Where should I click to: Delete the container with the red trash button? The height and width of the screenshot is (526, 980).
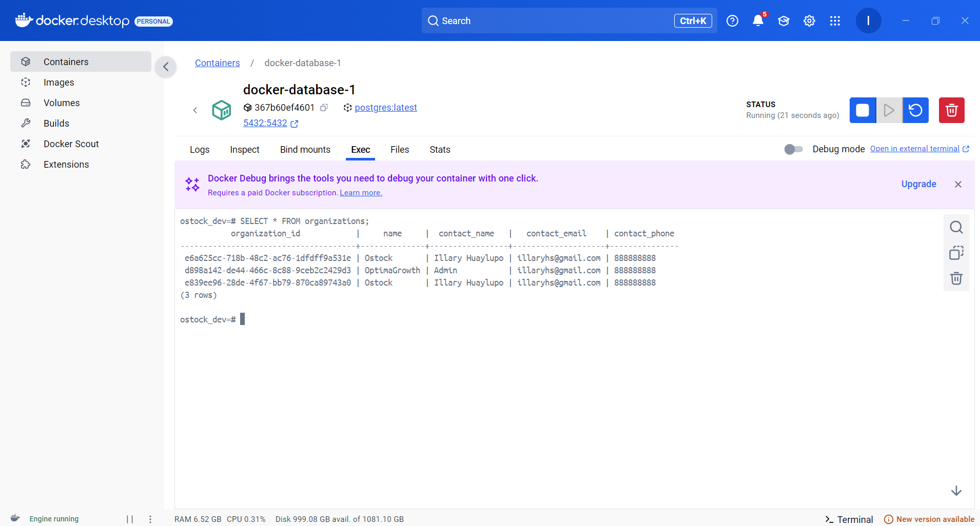(x=952, y=110)
